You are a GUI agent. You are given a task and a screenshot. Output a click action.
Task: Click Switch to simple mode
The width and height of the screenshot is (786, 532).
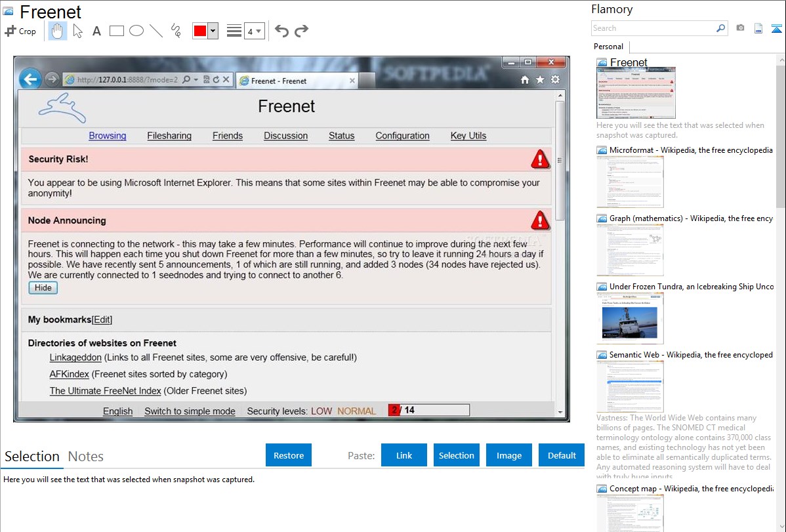pos(190,411)
